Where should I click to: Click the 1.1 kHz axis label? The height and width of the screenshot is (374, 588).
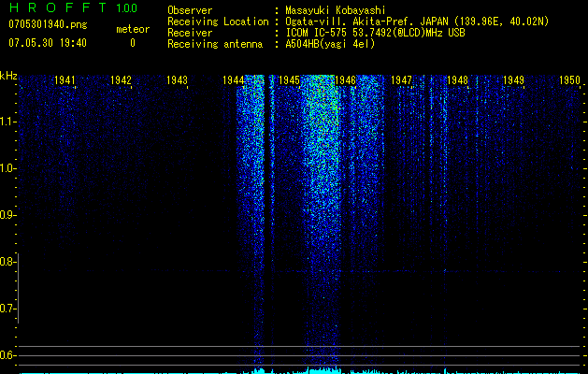(x=7, y=122)
